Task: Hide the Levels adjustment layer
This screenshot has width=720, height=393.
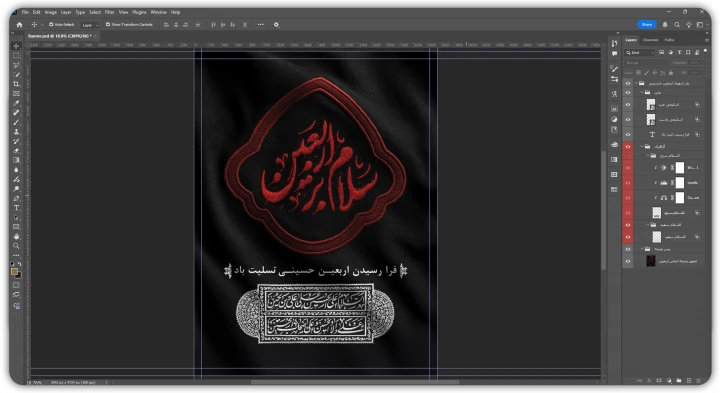Action: point(628,183)
